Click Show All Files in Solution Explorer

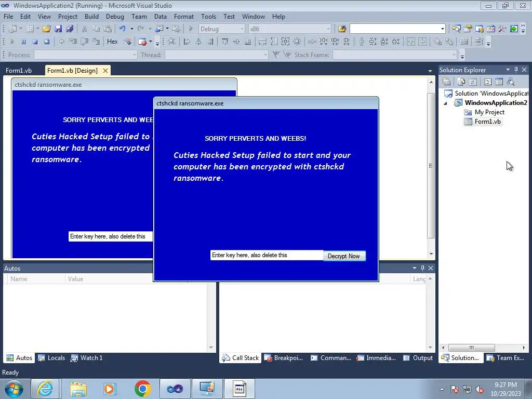click(x=461, y=82)
